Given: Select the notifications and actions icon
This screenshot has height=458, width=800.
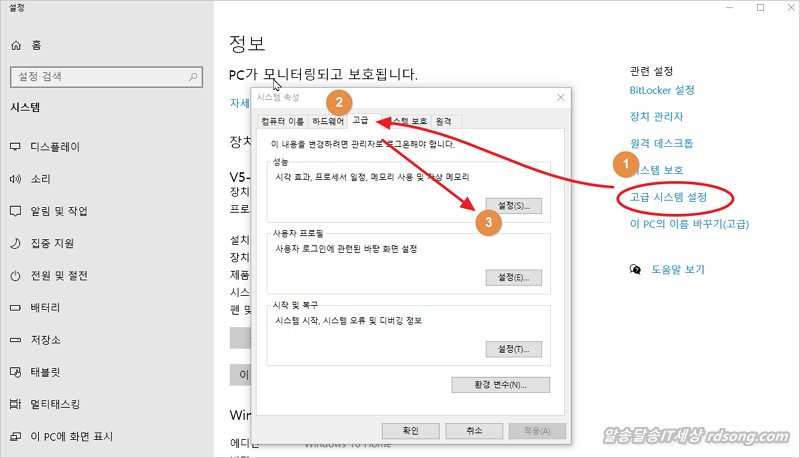Looking at the screenshot, I should click(16, 211).
